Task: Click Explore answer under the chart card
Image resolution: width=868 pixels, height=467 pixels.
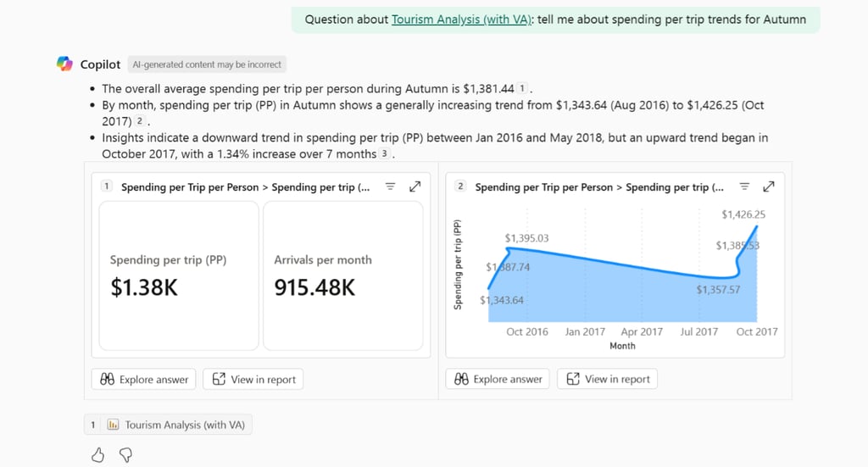Action: click(x=498, y=379)
